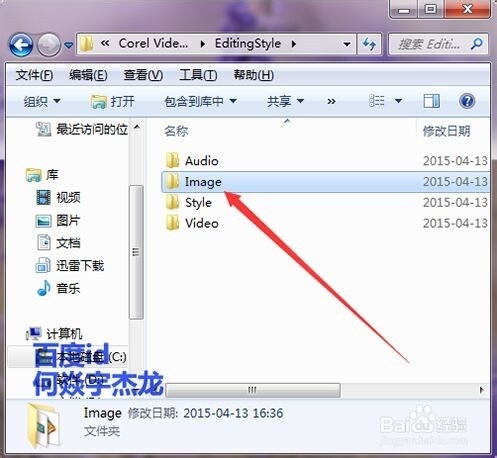Click the folder icon in address bar
497x458 pixels.
pos(86,44)
